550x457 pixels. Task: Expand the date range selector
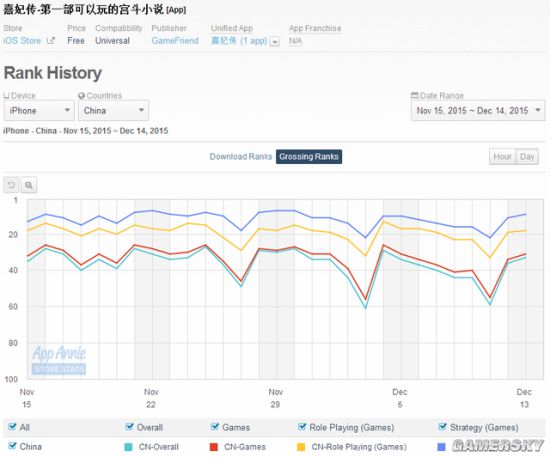pos(478,110)
